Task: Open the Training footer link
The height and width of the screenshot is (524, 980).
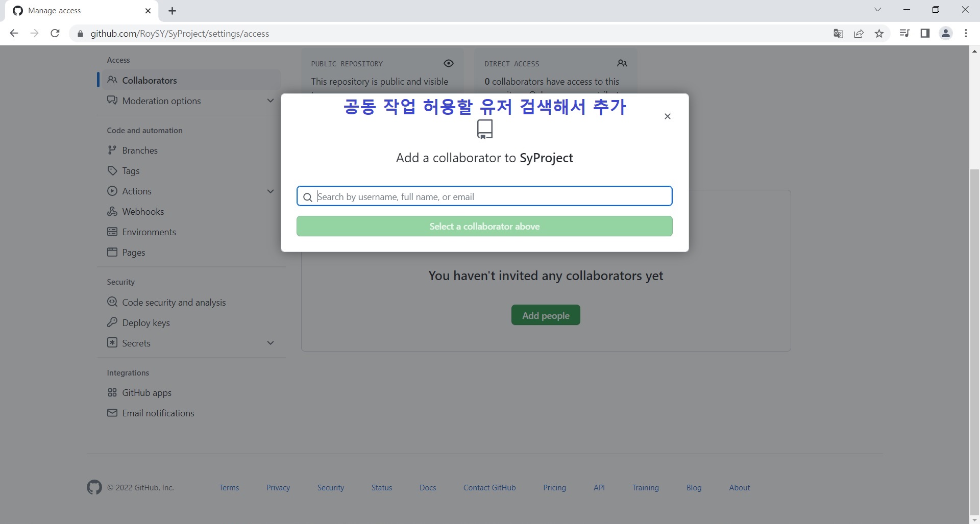Action: click(x=645, y=488)
